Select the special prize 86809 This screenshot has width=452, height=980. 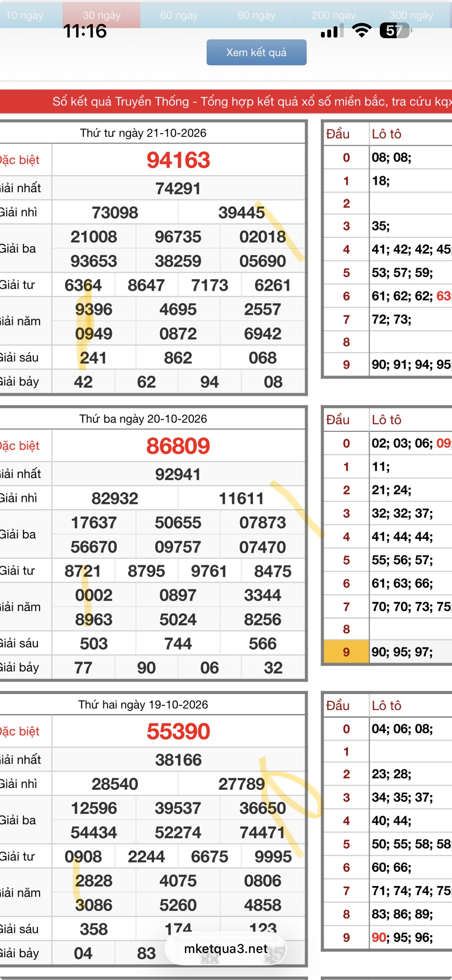[x=178, y=446]
